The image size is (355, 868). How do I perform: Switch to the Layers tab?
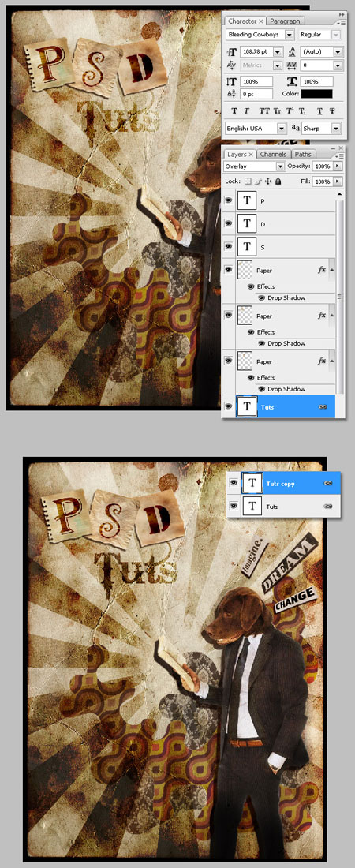pyautogui.click(x=237, y=155)
